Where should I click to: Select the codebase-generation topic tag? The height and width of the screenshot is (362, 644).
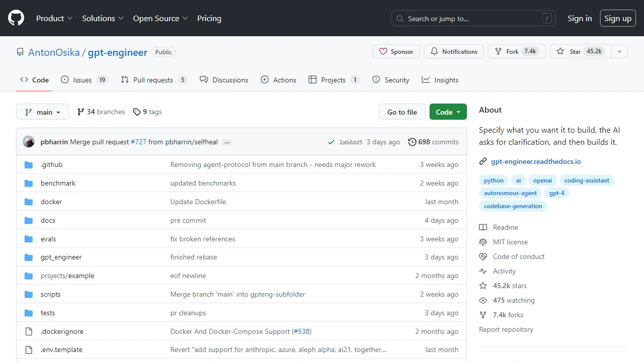tap(513, 206)
